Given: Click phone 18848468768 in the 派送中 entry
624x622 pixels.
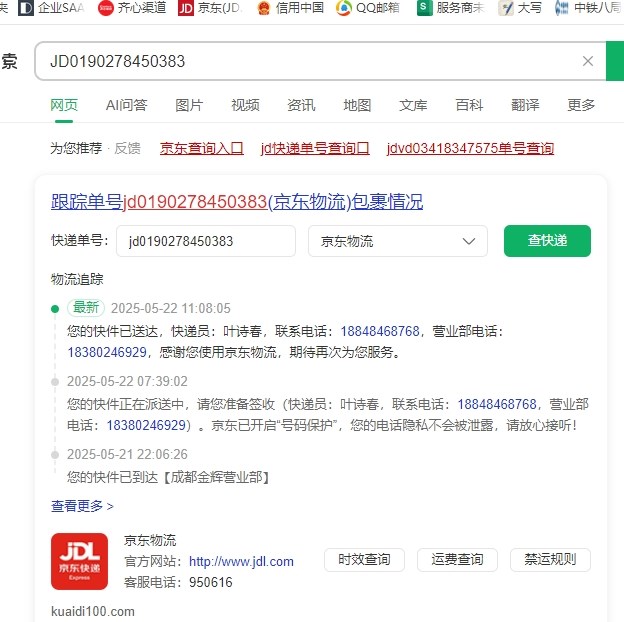Looking at the screenshot, I should (497, 404).
